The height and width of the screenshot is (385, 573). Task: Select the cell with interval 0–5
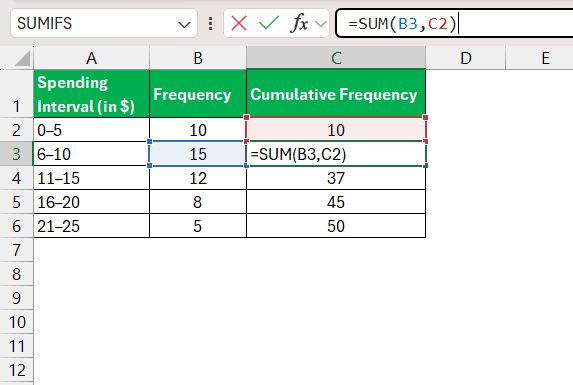tap(91, 130)
